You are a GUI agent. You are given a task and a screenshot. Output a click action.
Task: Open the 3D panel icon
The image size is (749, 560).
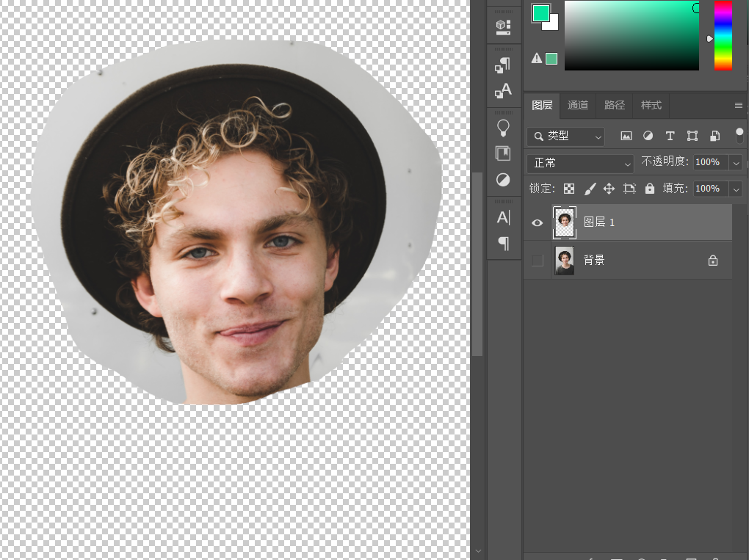coord(503,26)
